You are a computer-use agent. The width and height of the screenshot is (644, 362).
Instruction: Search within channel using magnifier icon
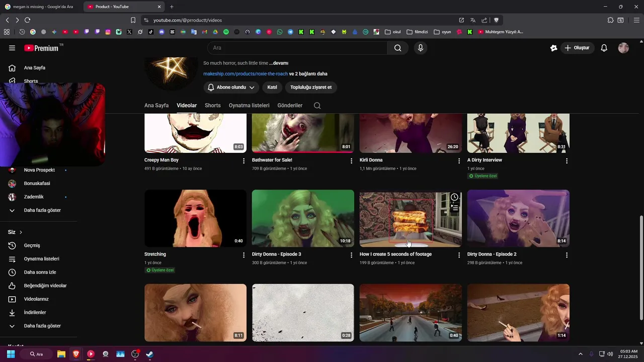pos(317,106)
